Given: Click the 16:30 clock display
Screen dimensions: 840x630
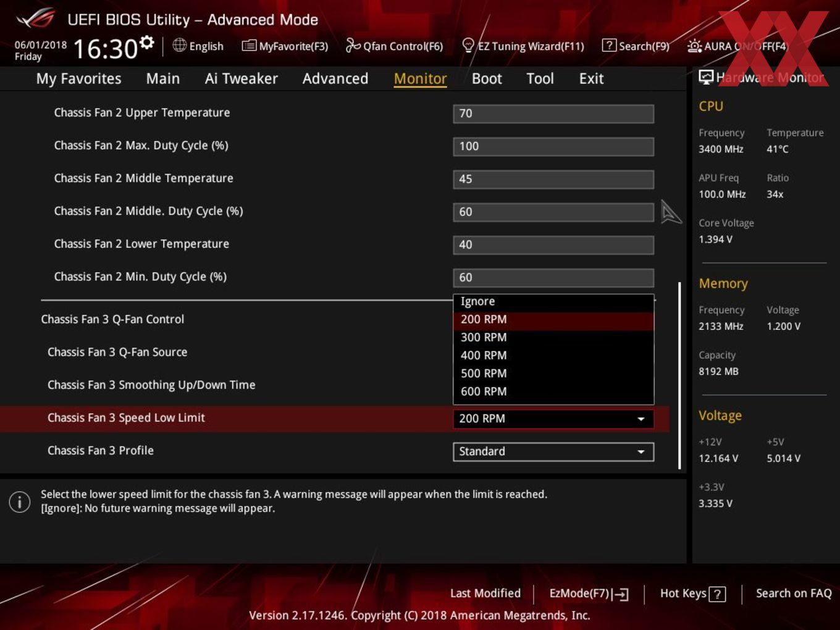Looking at the screenshot, I should (105, 48).
